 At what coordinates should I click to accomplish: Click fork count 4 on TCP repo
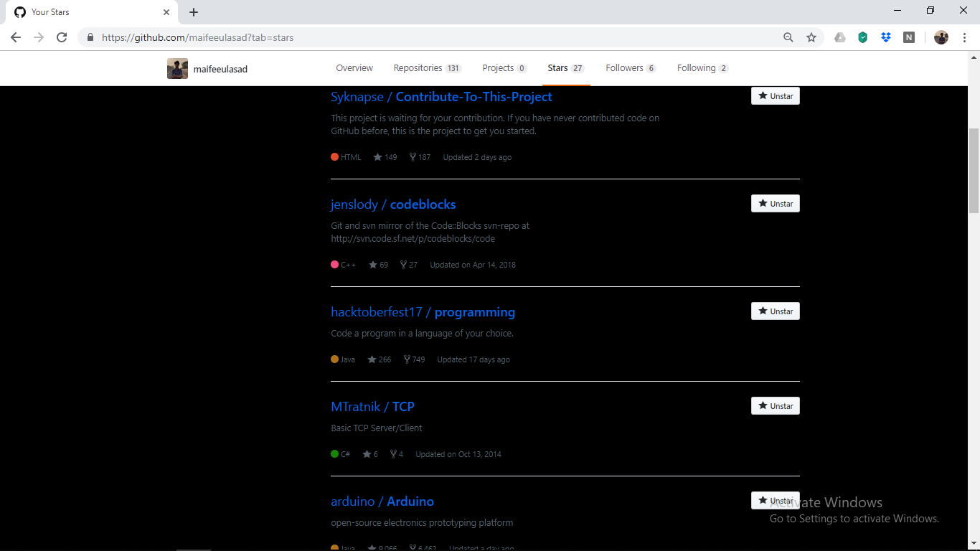coord(397,454)
